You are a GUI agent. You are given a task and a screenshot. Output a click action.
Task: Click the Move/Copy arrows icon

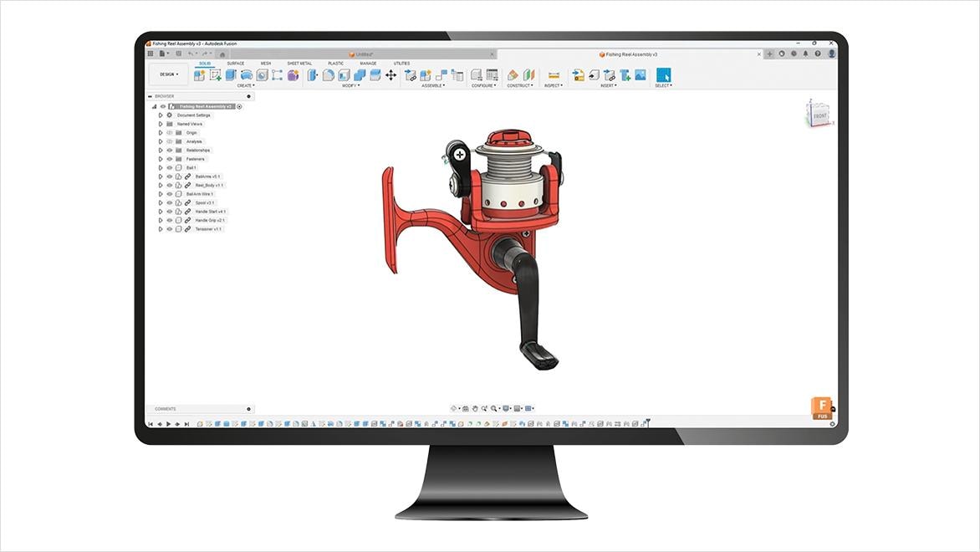click(390, 75)
